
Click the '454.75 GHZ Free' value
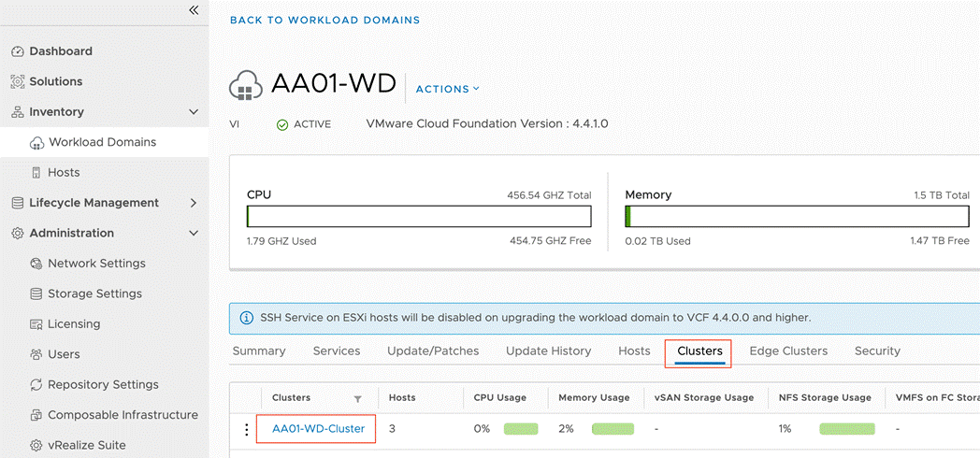click(551, 241)
